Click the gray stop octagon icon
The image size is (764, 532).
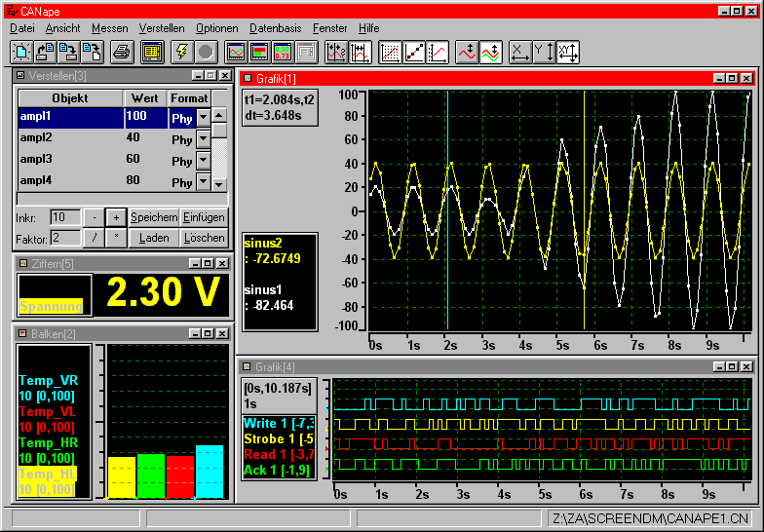coord(207,52)
